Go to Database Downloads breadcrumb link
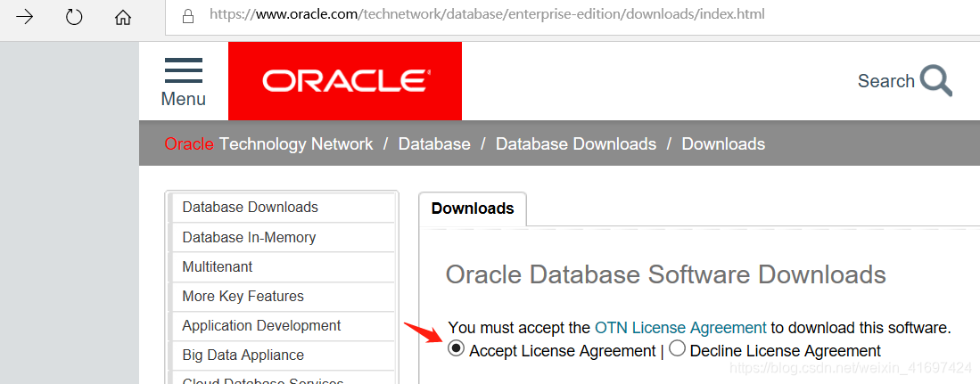The image size is (980, 384). pyautogui.click(x=576, y=144)
